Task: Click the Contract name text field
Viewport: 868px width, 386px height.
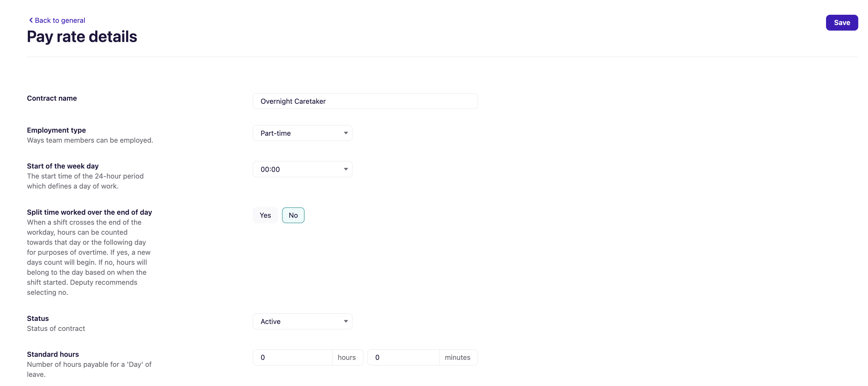Action: click(x=365, y=101)
